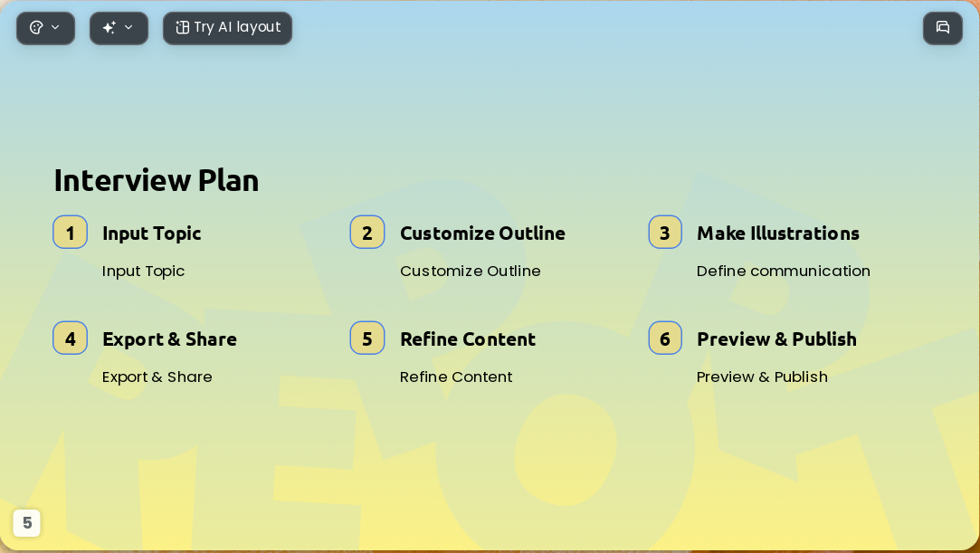Viewport: 980px width, 553px height.
Task: Open the comments panel icon
Action: 943,28
